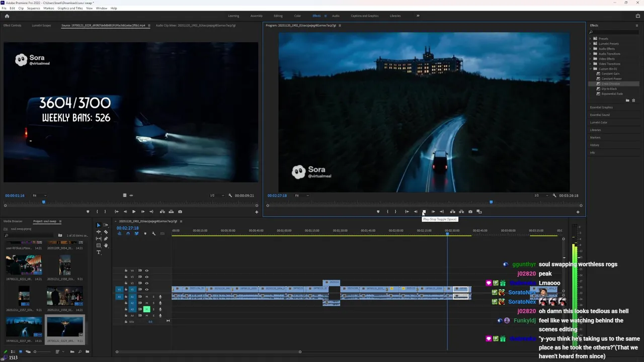Open the File menu
The width and height of the screenshot is (644, 362).
[4, 8]
